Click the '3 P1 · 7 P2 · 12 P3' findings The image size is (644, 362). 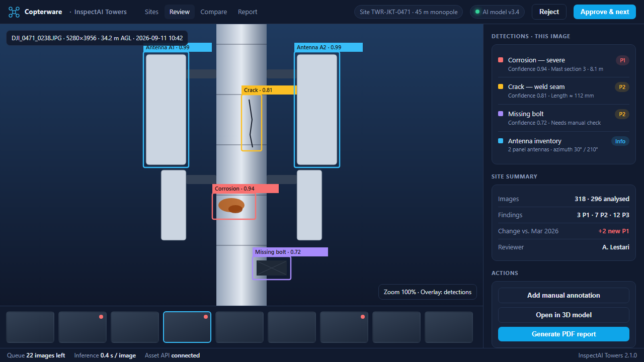(x=603, y=215)
